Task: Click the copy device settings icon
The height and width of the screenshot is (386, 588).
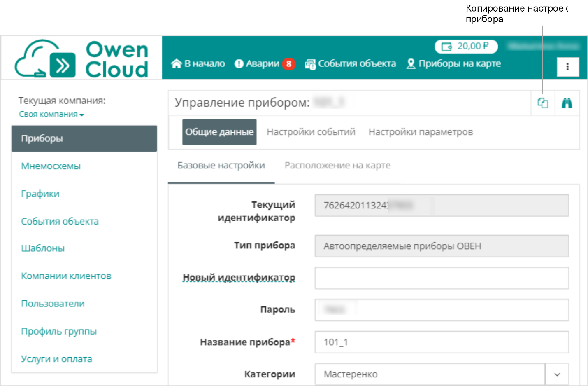Action: 543,103
